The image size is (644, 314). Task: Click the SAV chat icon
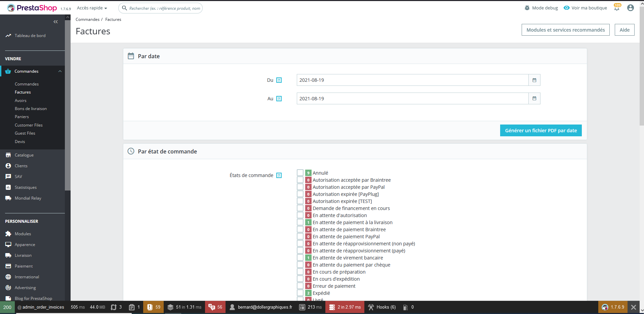(x=8, y=177)
